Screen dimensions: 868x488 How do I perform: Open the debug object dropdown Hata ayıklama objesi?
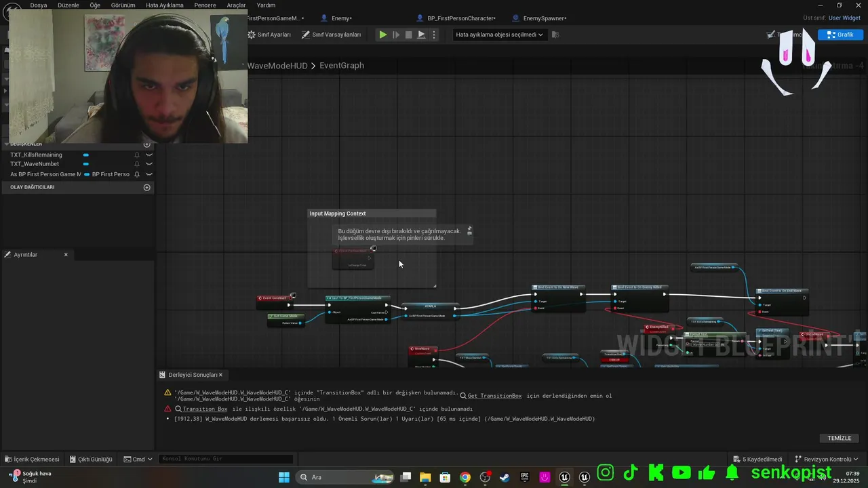point(500,35)
